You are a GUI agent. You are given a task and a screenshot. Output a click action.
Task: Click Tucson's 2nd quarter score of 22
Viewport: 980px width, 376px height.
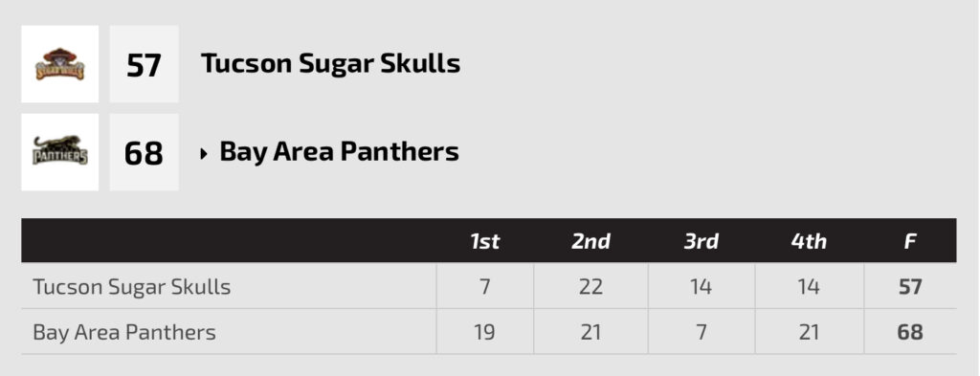pyautogui.click(x=590, y=287)
